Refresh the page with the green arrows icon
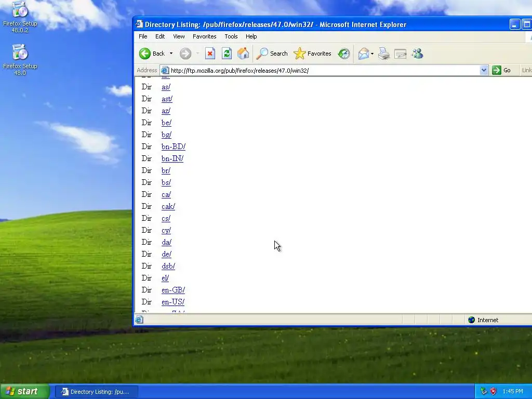The width and height of the screenshot is (532, 399). [227, 54]
